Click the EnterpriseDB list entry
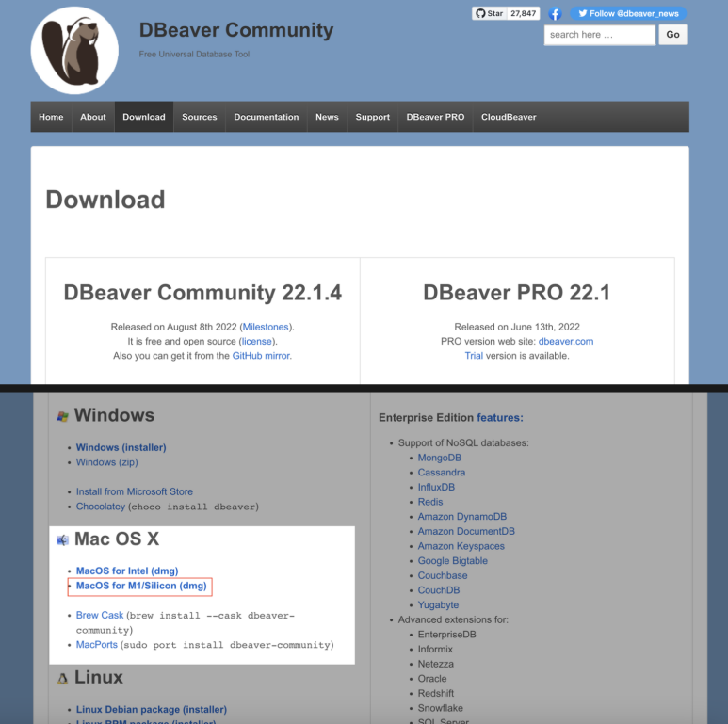Screen dimensions: 728x724 (447, 635)
